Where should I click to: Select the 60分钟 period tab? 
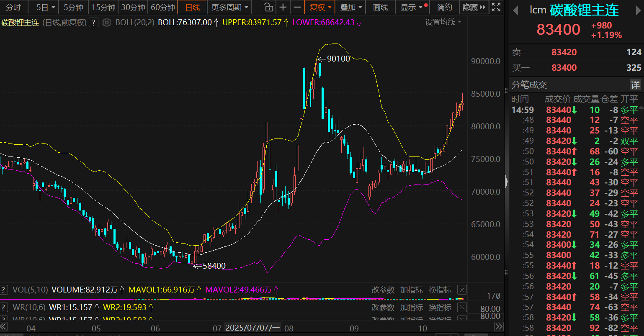pos(163,7)
